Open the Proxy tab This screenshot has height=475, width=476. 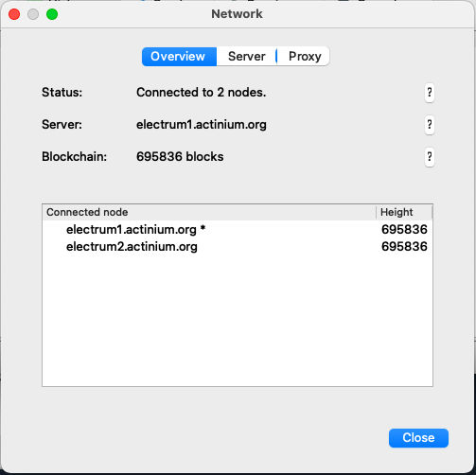click(304, 57)
